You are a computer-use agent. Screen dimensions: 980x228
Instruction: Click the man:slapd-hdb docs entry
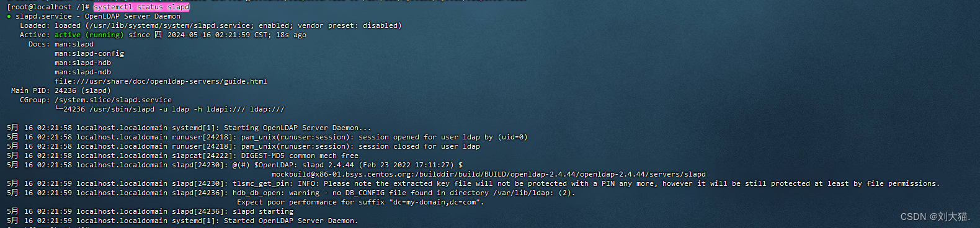(82, 63)
